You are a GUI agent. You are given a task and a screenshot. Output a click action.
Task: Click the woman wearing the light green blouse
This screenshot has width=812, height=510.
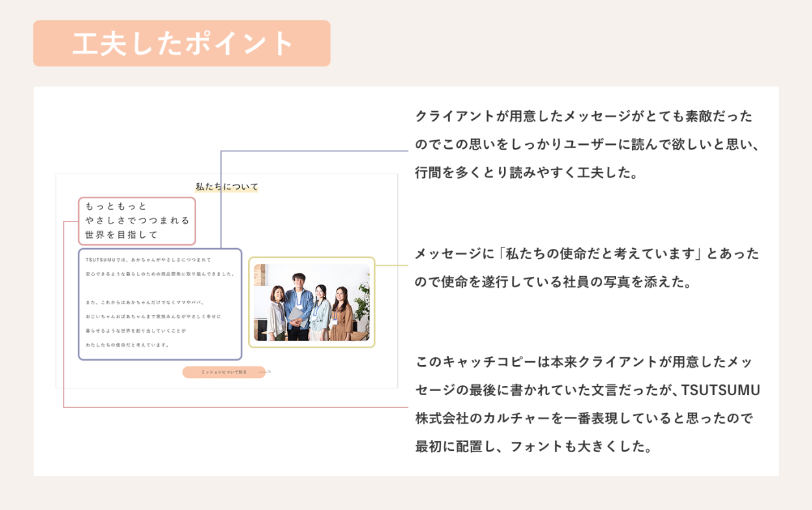click(320, 313)
